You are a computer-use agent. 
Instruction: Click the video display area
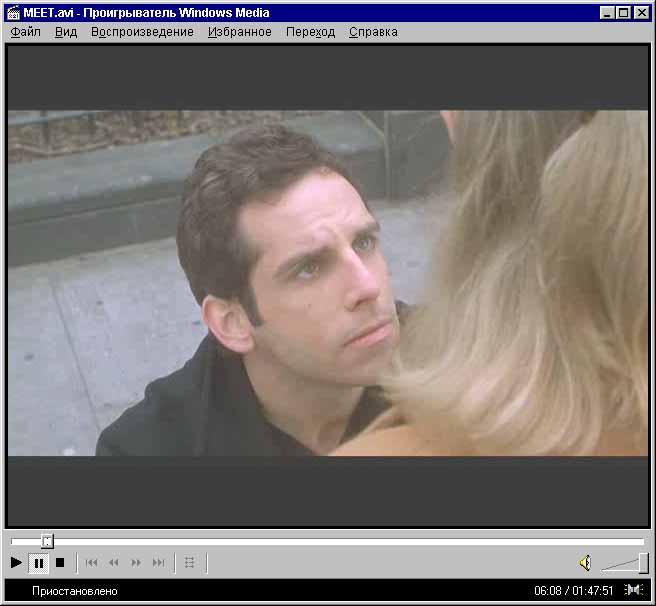click(328, 283)
